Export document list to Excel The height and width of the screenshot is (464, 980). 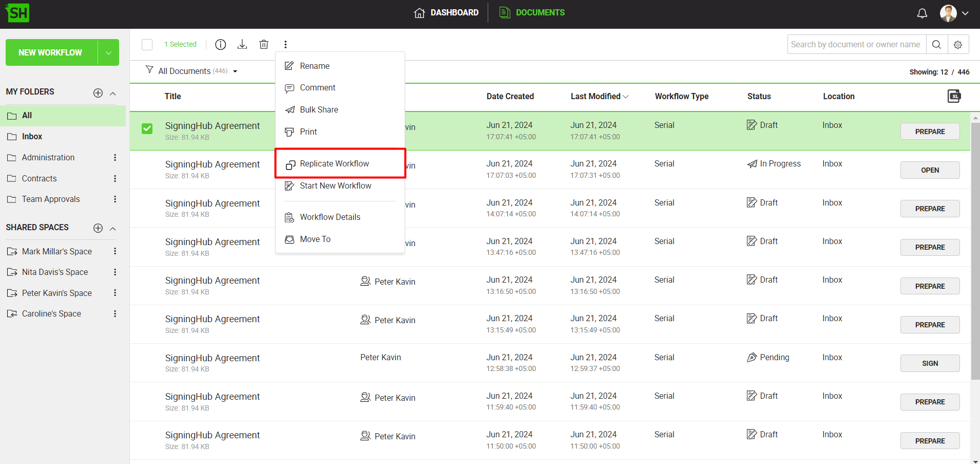[x=953, y=96]
